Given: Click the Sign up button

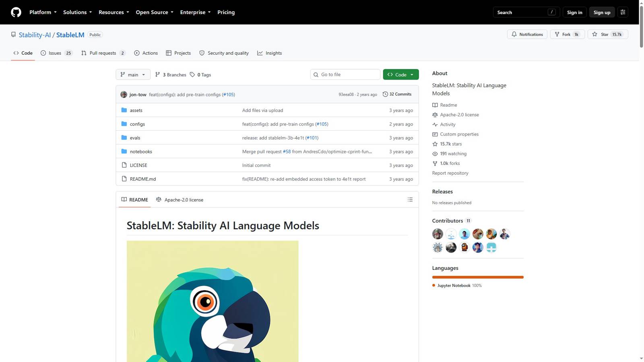Looking at the screenshot, I should (602, 12).
